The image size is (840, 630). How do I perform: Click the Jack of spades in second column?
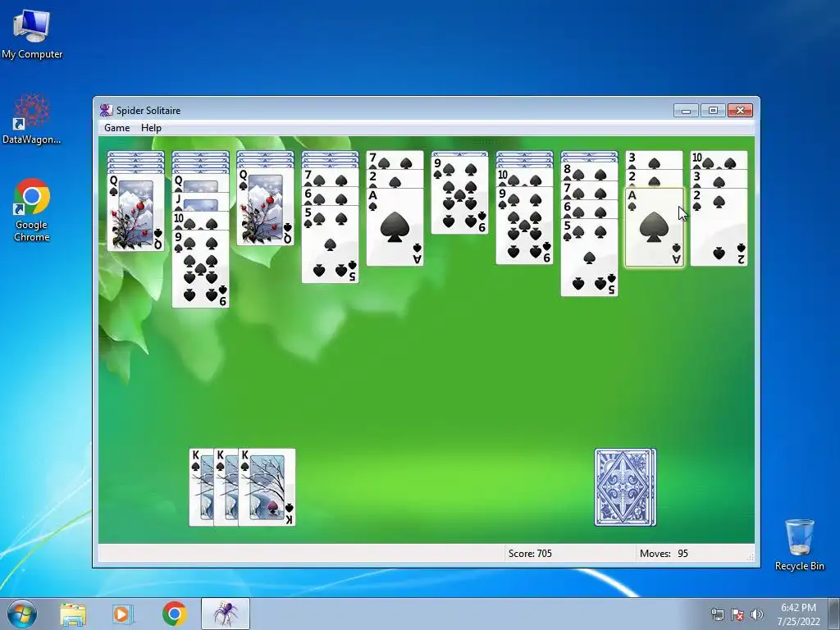click(x=200, y=203)
